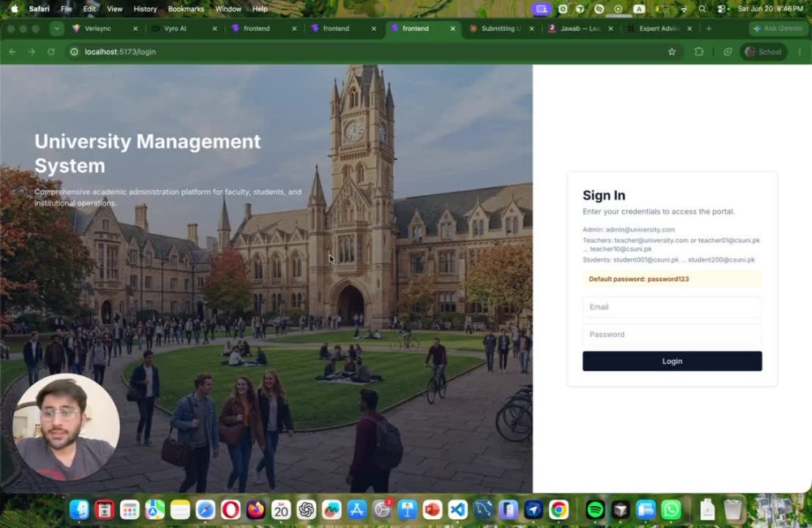Click the 'Default password: password123' notice
The width and height of the screenshot is (812, 528).
pyautogui.click(x=672, y=279)
